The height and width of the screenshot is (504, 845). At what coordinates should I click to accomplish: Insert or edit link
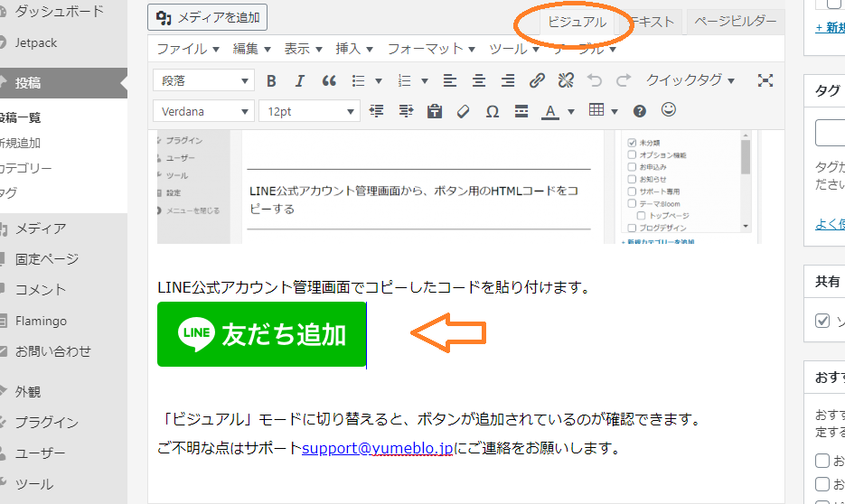coord(537,80)
